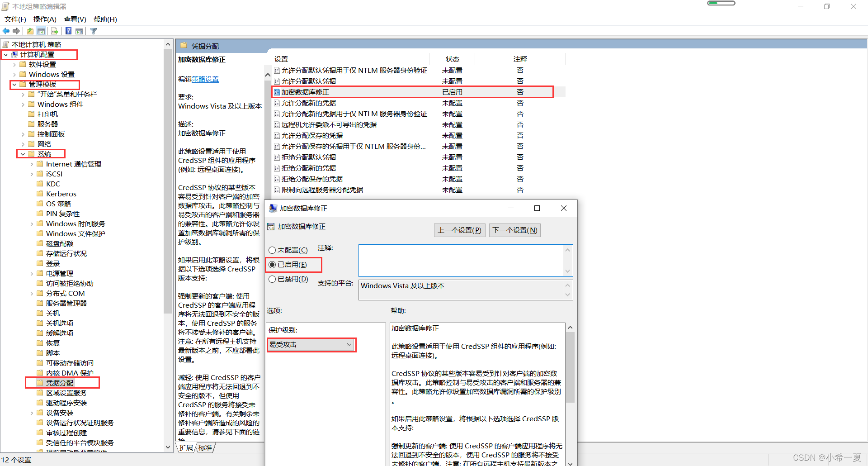Open the 文件(F) menu
The height and width of the screenshot is (466, 868).
coord(15,19)
